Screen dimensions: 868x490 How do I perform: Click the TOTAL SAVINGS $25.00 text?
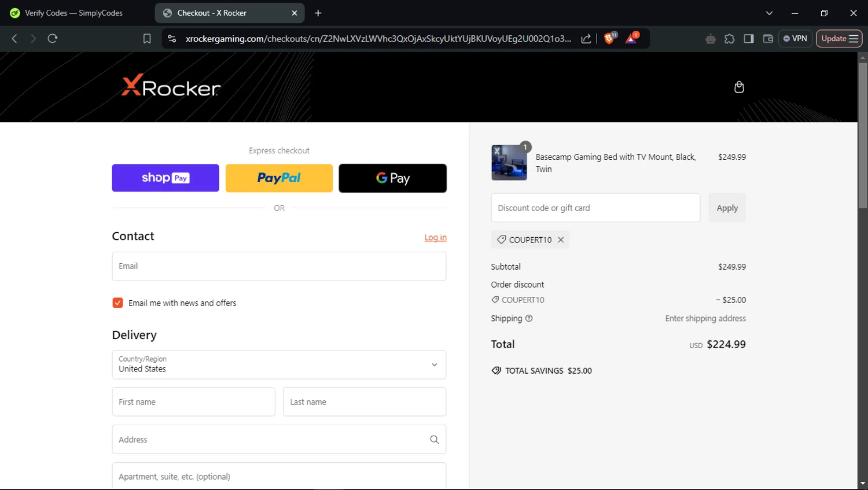(x=549, y=371)
